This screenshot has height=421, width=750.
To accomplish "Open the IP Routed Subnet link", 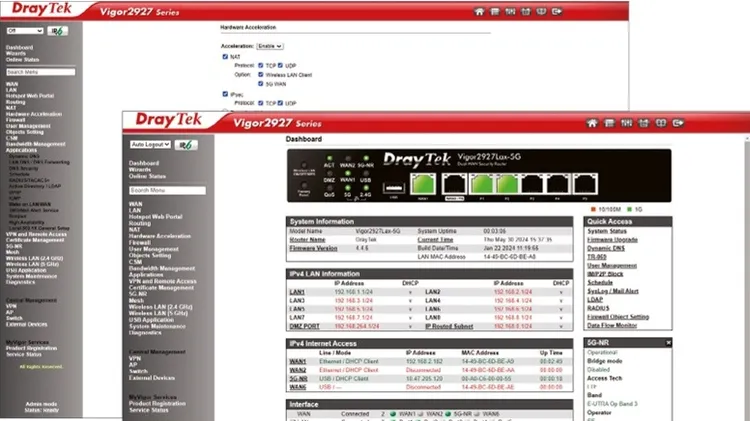I will (x=449, y=326).
